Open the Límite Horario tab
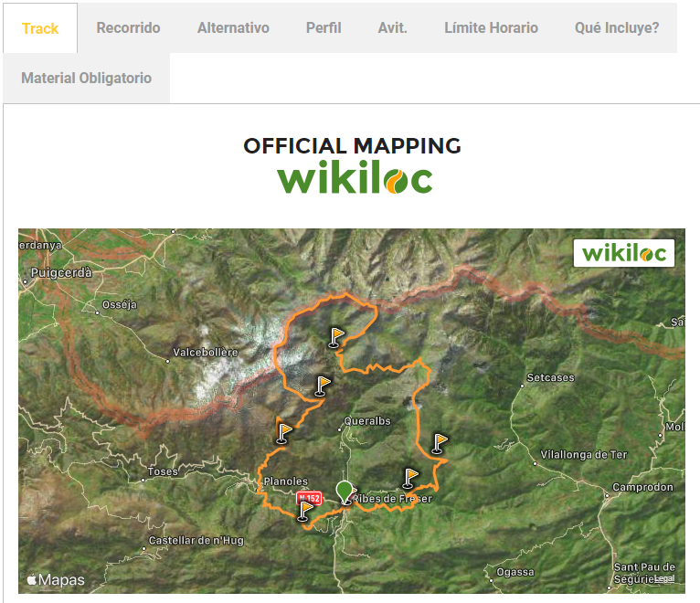The image size is (700, 603). tap(491, 28)
